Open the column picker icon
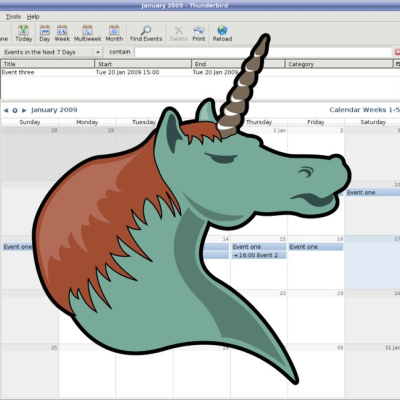400x400 pixels. click(x=397, y=64)
